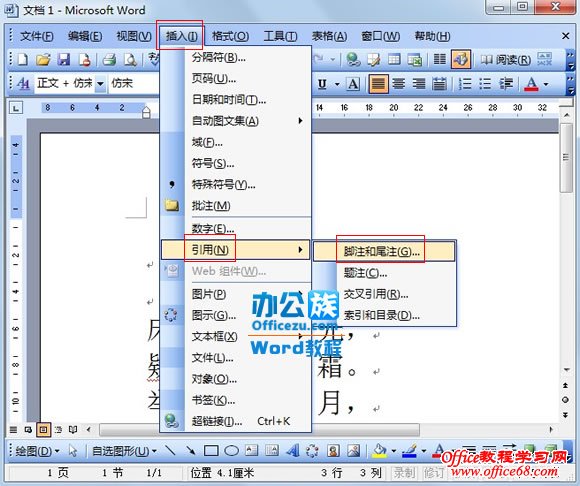
Task: Click the Tables and Borders icon
Action: (x=373, y=59)
